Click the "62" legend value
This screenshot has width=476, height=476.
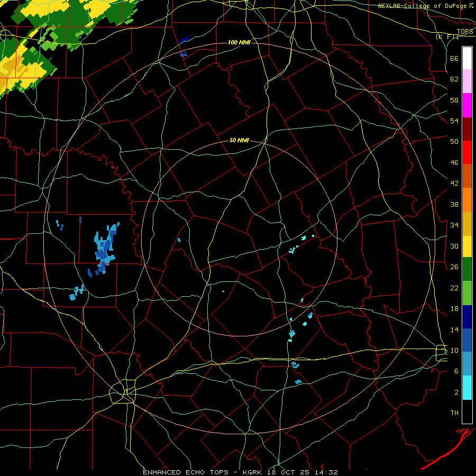point(454,79)
